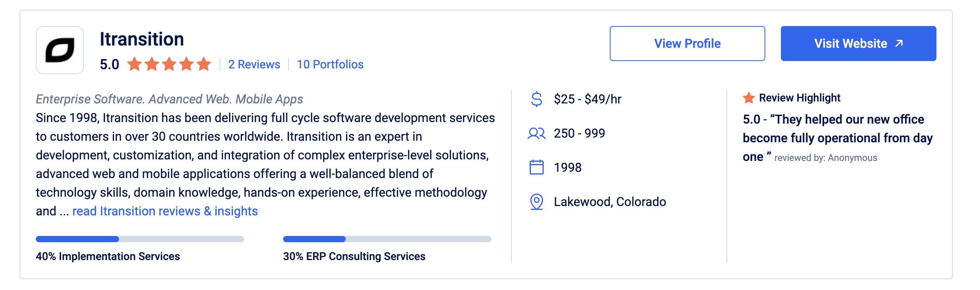This screenshot has width=980, height=290.
Task: Click the Itransition company name heading
Action: click(142, 39)
